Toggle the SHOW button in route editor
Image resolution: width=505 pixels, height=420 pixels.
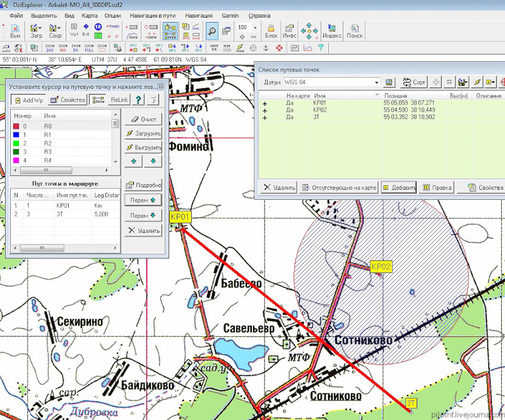pos(98,100)
